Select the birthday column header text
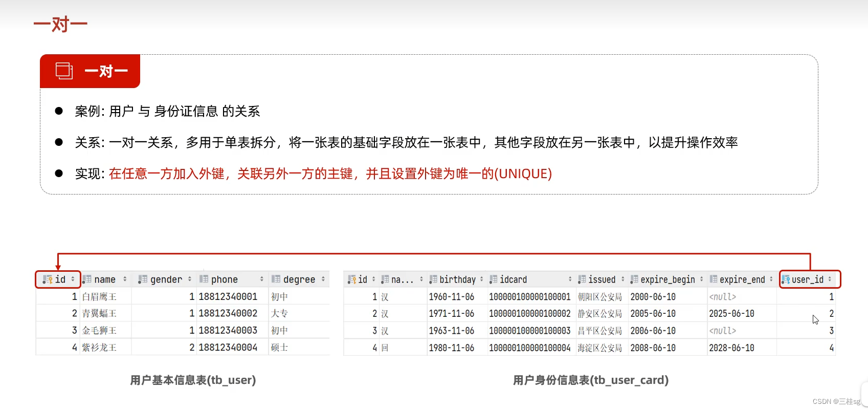Screen dimensions: 868x410 click(458, 279)
